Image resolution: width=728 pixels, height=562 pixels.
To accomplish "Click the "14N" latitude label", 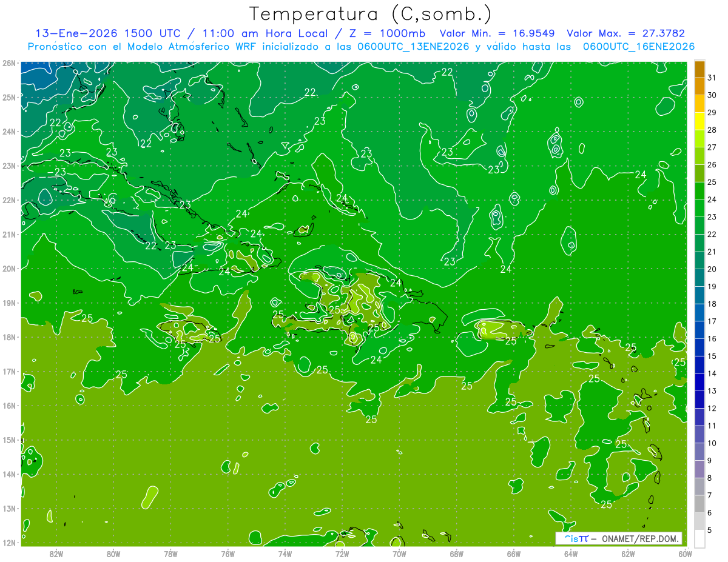I will (x=8, y=474).
